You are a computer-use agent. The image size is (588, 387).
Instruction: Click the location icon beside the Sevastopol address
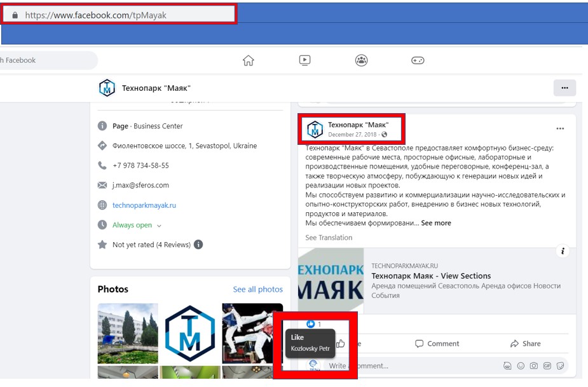[x=102, y=146]
